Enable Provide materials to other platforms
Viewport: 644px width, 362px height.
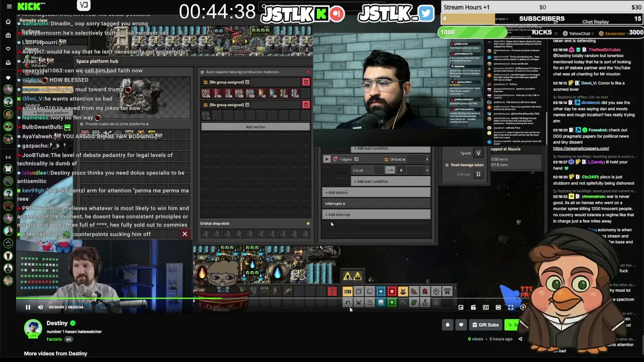click(82, 124)
